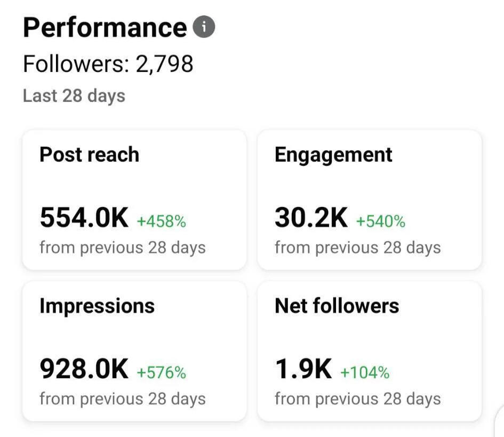Click the +540% change indicator
This screenshot has height=437, width=504.
(381, 221)
